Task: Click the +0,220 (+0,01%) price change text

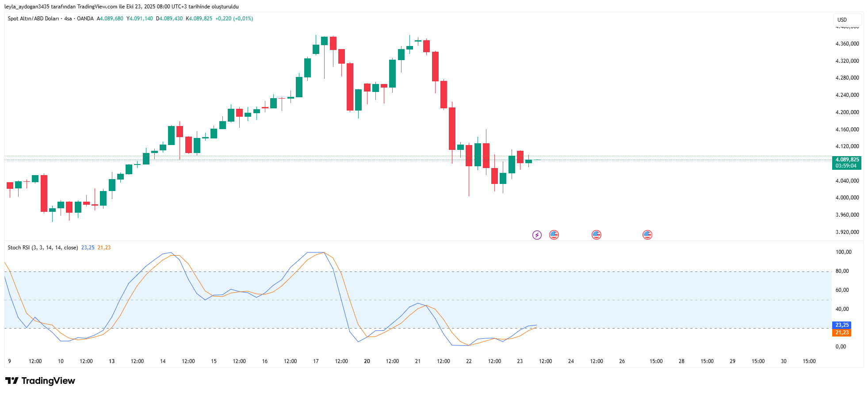Action: [234, 19]
